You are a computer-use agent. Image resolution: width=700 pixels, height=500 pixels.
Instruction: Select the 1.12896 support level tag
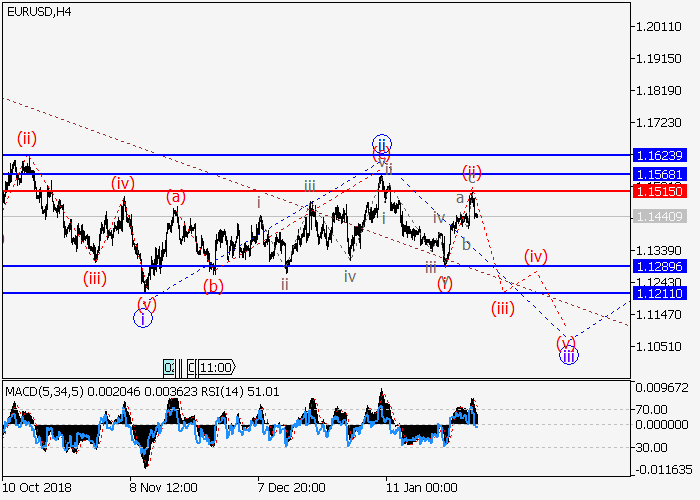658,266
